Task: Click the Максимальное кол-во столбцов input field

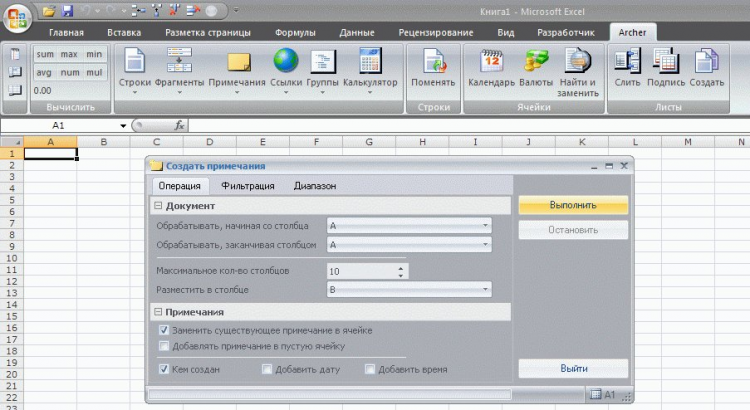Action: tap(362, 271)
